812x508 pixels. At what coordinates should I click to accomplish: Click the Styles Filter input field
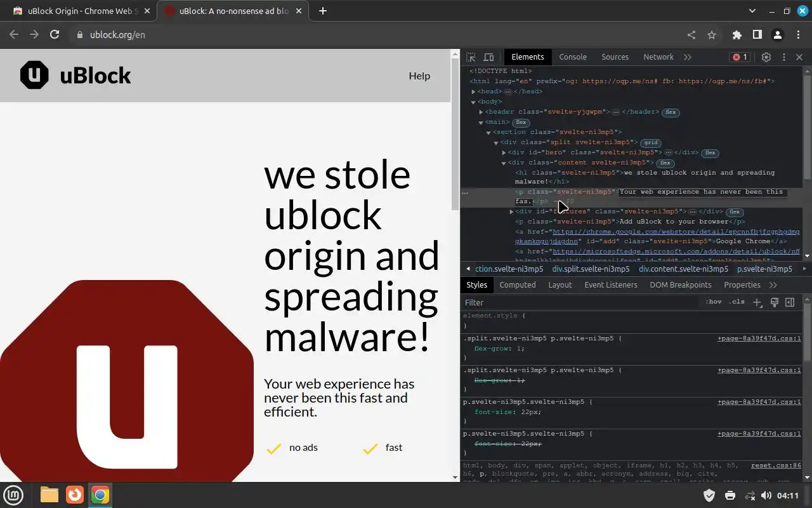580,302
